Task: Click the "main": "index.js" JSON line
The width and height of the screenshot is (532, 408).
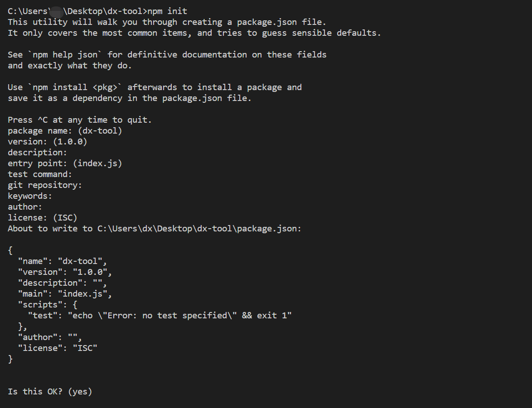Action: 65,293
